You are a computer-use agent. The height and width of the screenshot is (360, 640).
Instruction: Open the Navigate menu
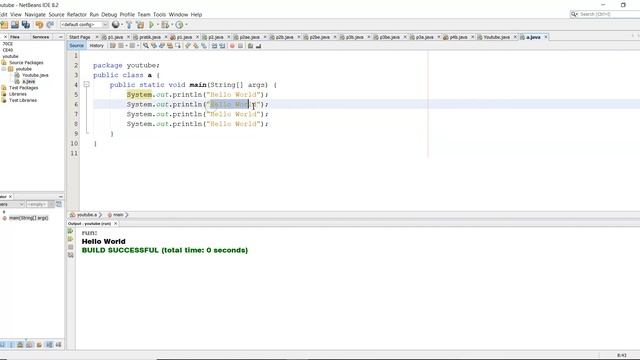coord(35,14)
